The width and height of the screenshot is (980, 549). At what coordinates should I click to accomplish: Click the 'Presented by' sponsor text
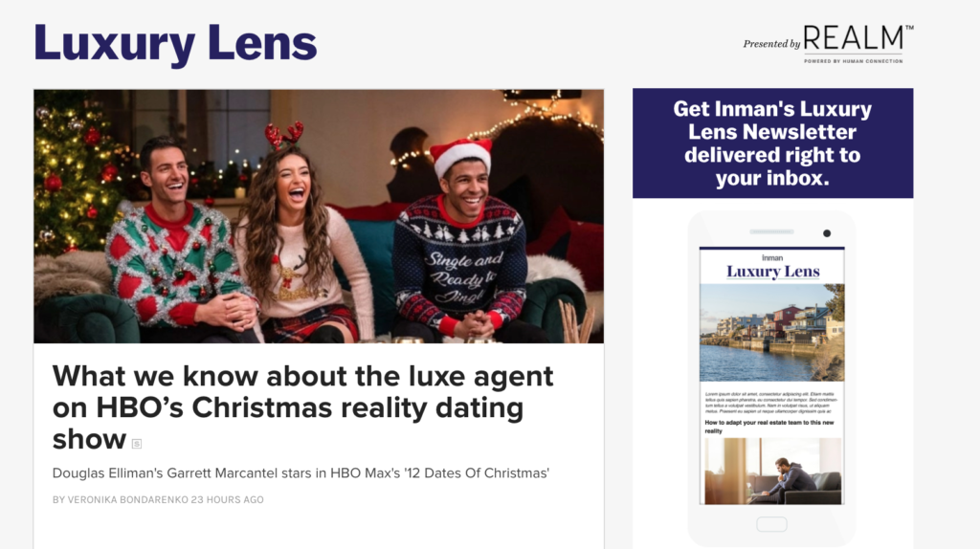point(771,44)
